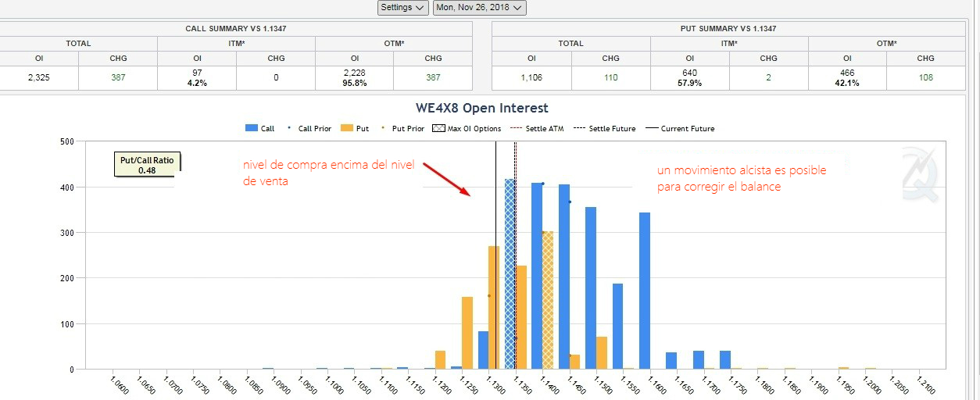The width and height of the screenshot is (980, 400).
Task: Click the Settle ATM red dashed line icon
Action: [515, 129]
